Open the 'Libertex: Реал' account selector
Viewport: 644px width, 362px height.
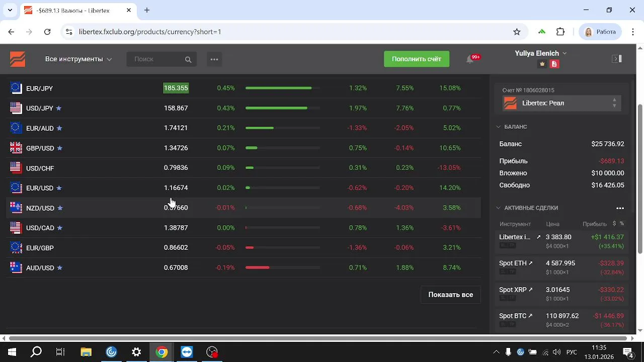coord(561,103)
